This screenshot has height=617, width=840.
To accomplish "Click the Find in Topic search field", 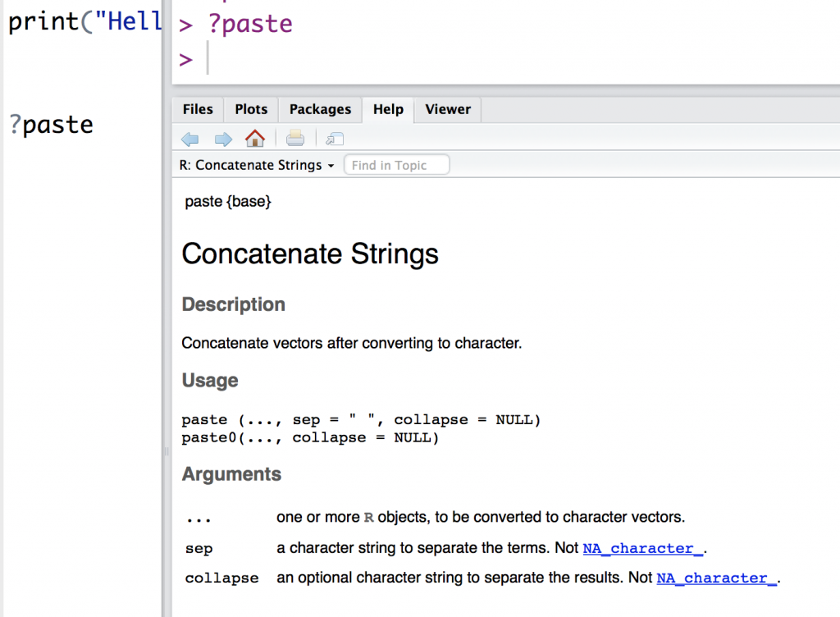I will tap(397, 165).
